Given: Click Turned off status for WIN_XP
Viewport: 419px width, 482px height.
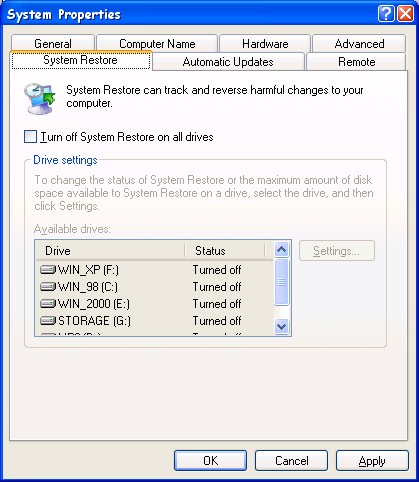Looking at the screenshot, I should [217, 269].
